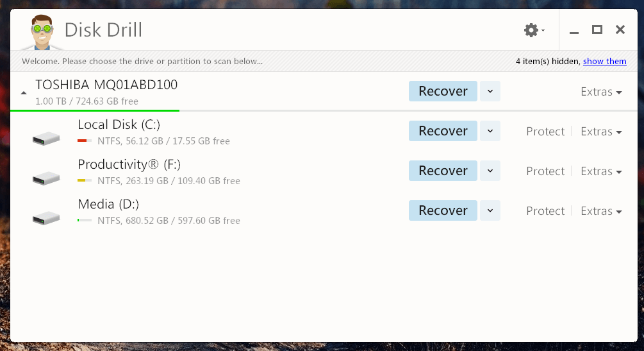The image size is (644, 351).
Task: Select the Media (D:) drive icon
Action: point(46,218)
